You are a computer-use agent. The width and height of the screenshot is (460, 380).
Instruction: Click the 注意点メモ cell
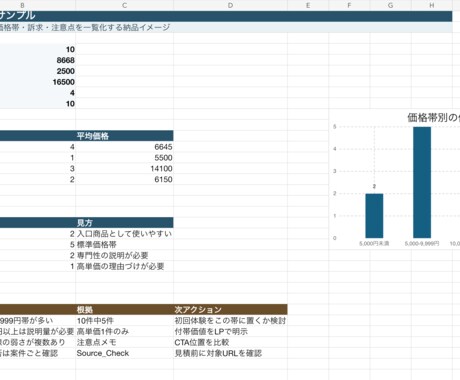124,342
